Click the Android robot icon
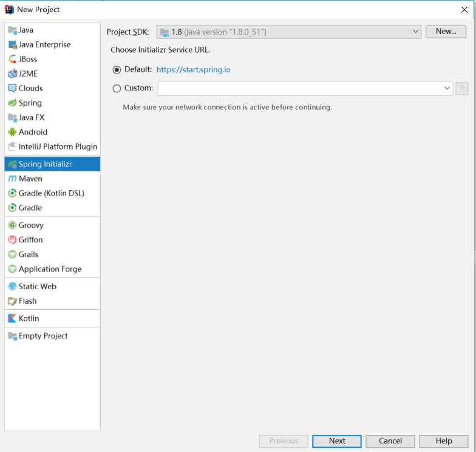Image resolution: width=476 pixels, height=452 pixels. click(12, 132)
